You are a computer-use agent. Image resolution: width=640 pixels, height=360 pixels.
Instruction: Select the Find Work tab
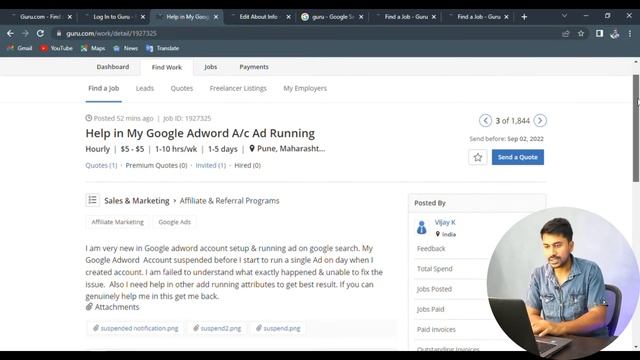click(x=167, y=67)
